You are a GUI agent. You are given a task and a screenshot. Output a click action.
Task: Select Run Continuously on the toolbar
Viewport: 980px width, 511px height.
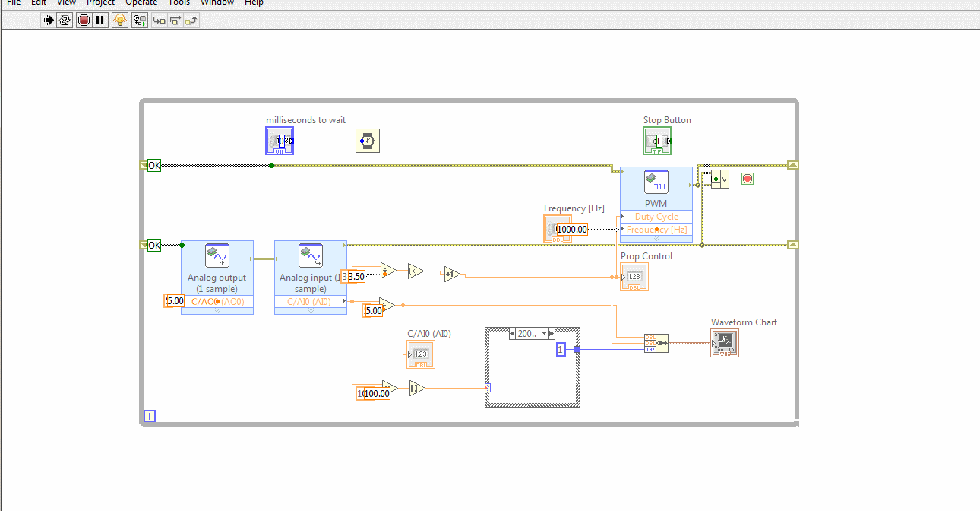[x=63, y=21]
